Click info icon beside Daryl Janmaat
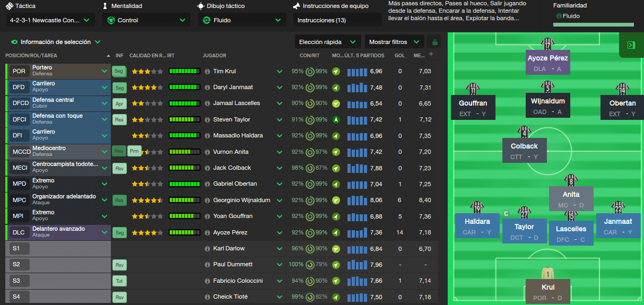 [207, 88]
